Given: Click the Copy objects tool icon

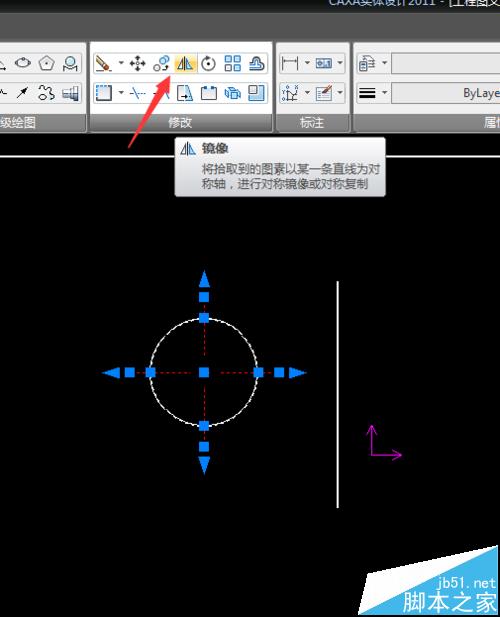Looking at the screenshot, I should [x=161, y=63].
